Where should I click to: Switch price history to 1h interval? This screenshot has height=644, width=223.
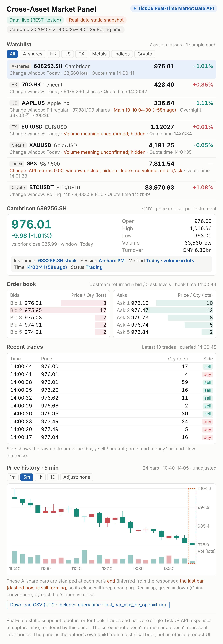(x=40, y=477)
